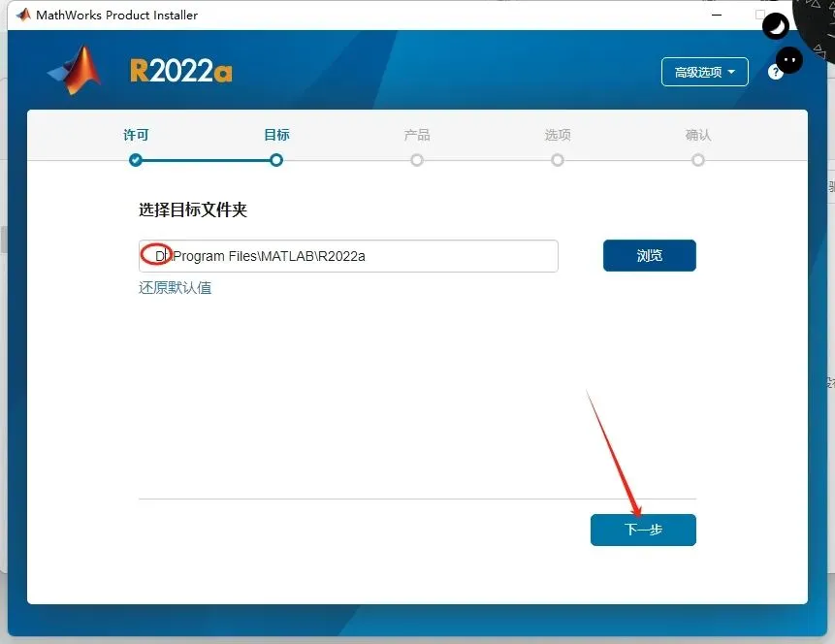Select the 确认 step label
The width and height of the screenshot is (835, 644).
click(x=698, y=135)
